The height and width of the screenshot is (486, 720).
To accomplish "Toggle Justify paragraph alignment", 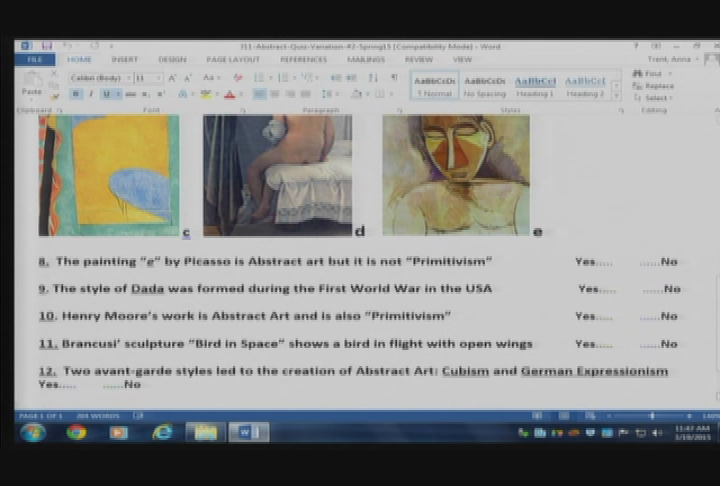I will (x=305, y=94).
